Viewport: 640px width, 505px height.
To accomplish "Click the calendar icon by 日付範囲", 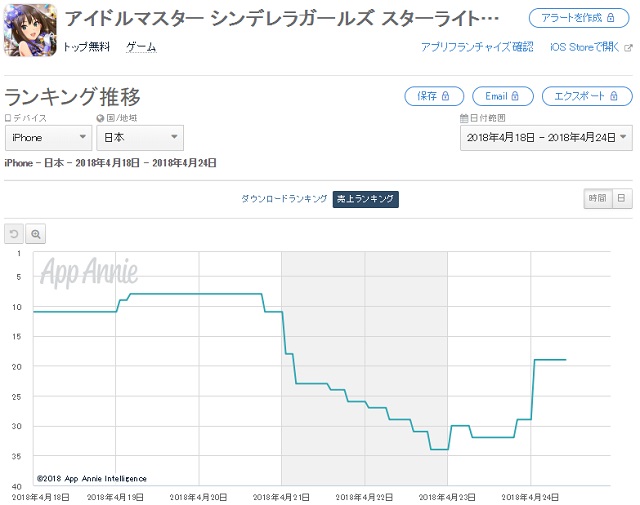I will (x=464, y=118).
